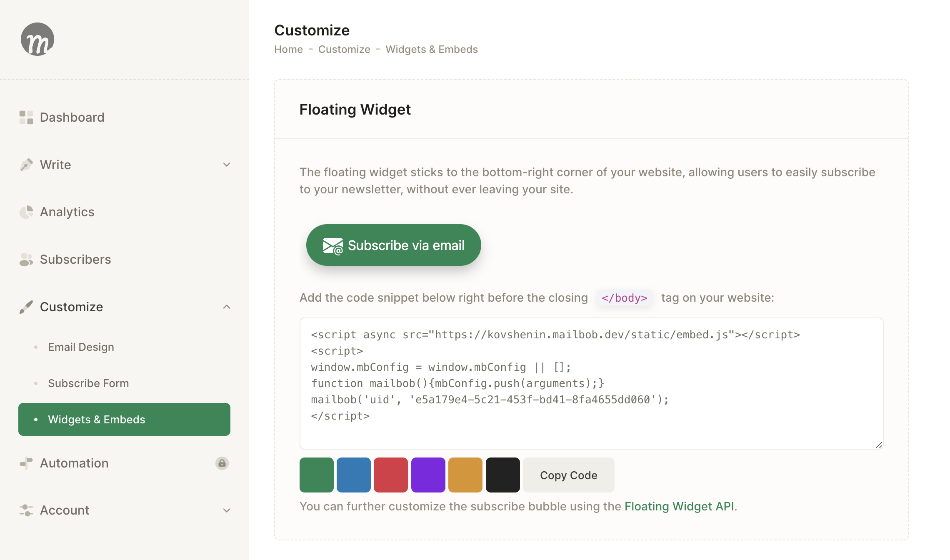Click the lock icon beside Automation
Image resolution: width=950 pixels, height=560 pixels.
[222, 463]
